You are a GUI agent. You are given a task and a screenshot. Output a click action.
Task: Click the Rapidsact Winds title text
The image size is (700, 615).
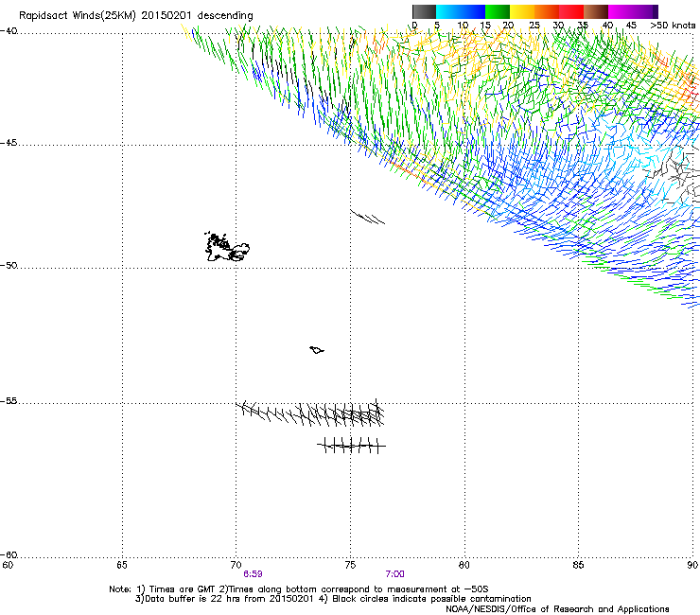pos(135,16)
